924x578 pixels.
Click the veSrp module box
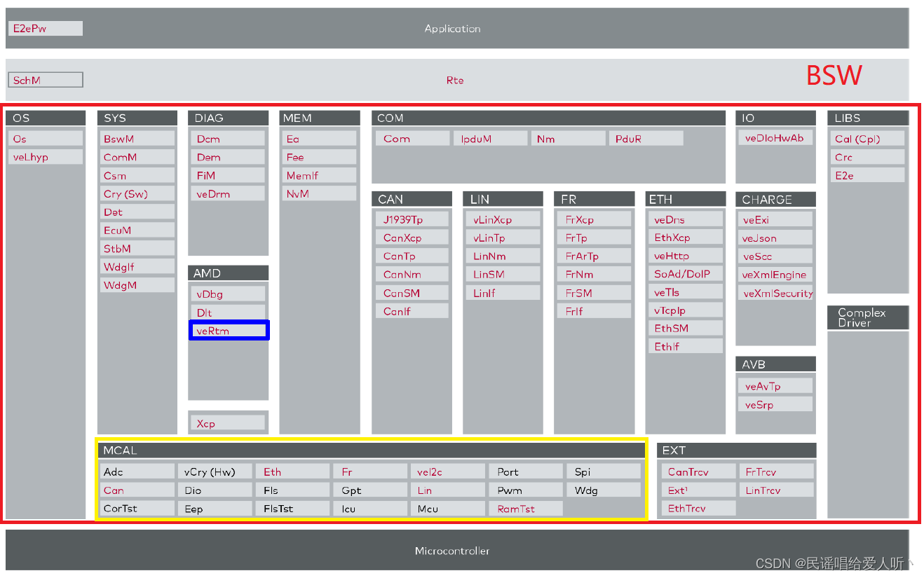pos(775,404)
